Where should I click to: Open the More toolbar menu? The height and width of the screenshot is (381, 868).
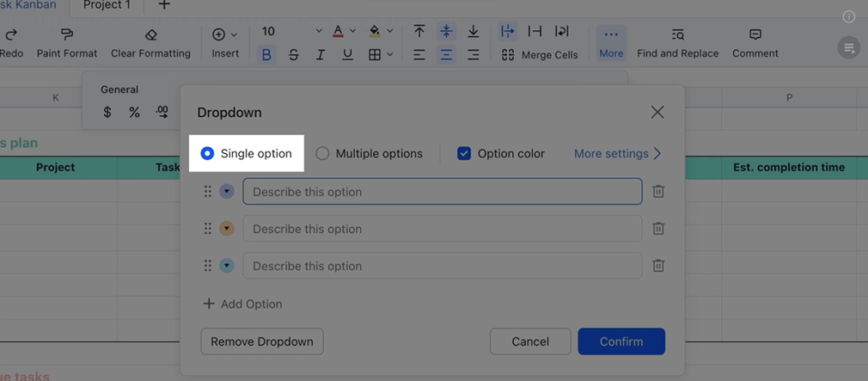(611, 42)
